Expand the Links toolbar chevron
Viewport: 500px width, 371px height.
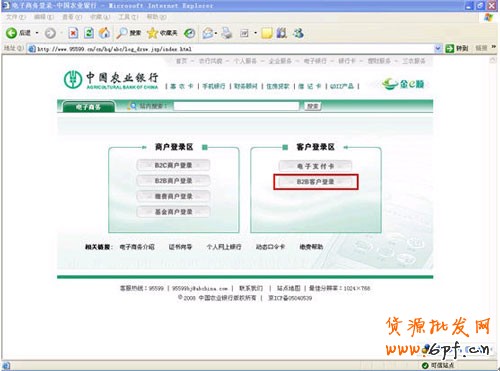[x=493, y=48]
